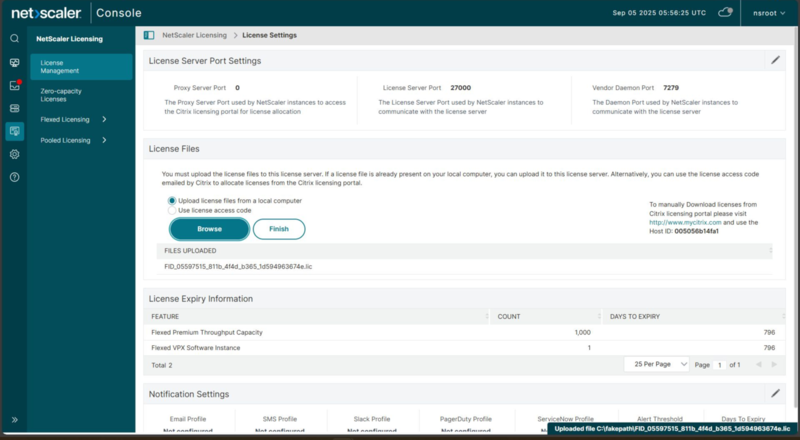Screen dimensions: 800x440
Task: Open the nsroot user dropdown
Action: point(769,13)
